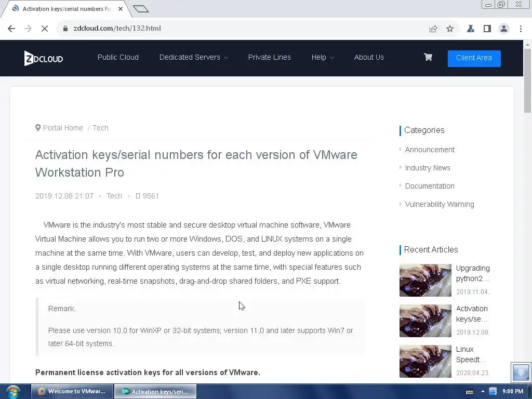This screenshot has width=532, height=399.
Task: Click the date 2020.04.23. in recent articles
Action: pos(473,373)
